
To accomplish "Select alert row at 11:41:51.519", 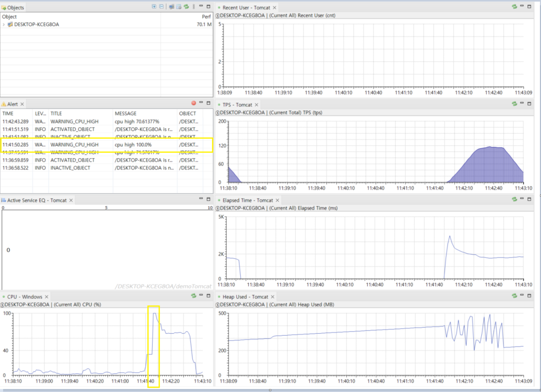I will 106,129.
